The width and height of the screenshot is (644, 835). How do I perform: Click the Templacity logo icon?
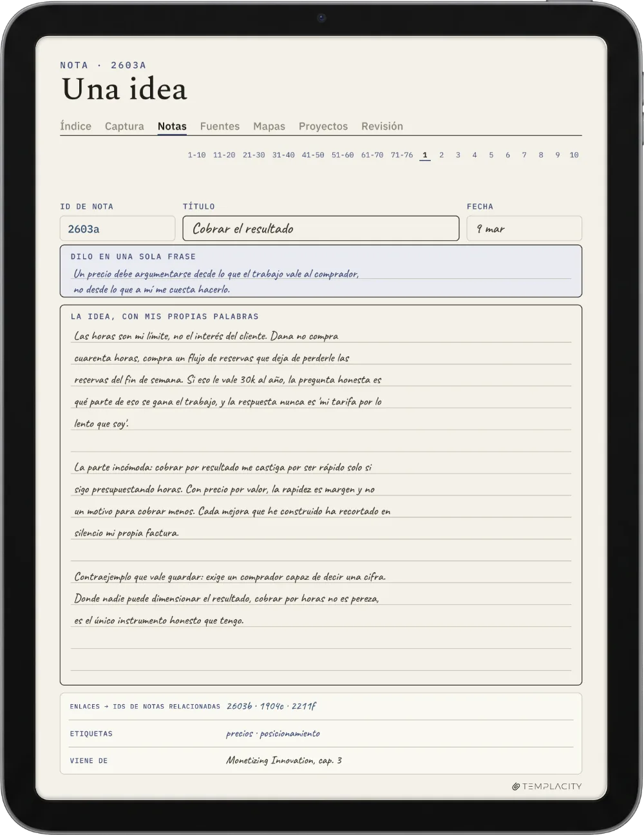pyautogui.click(x=516, y=787)
